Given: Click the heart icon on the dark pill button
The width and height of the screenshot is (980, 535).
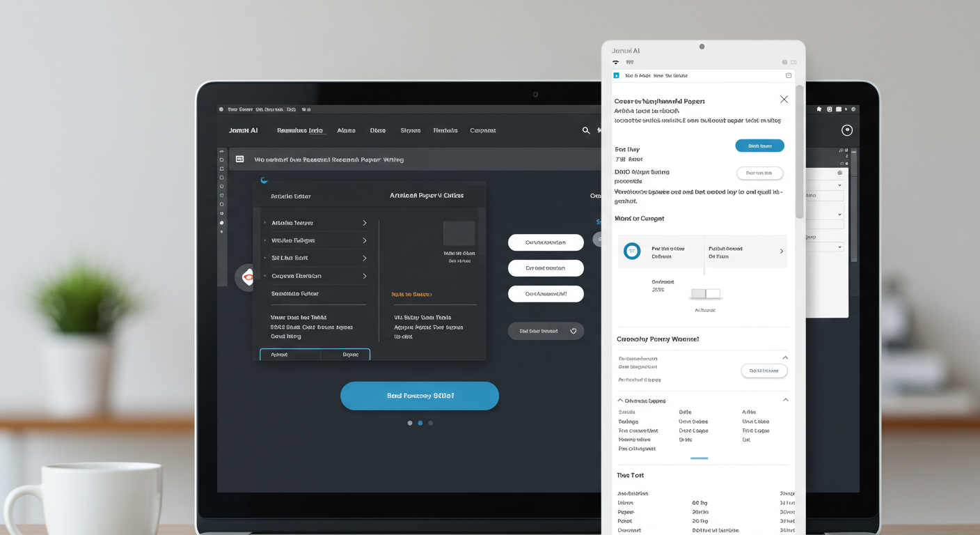Looking at the screenshot, I should point(574,331).
